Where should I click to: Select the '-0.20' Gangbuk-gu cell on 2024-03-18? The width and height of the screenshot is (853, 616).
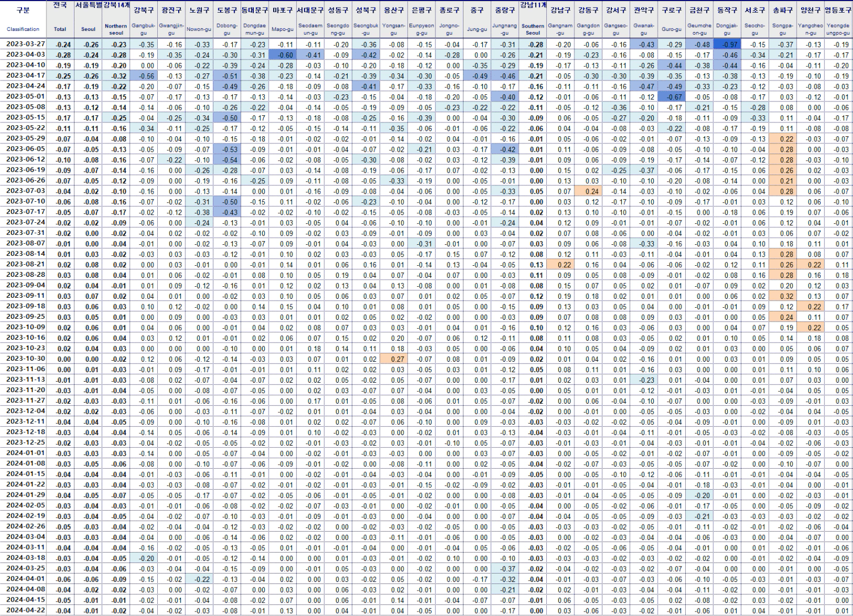(x=143, y=558)
